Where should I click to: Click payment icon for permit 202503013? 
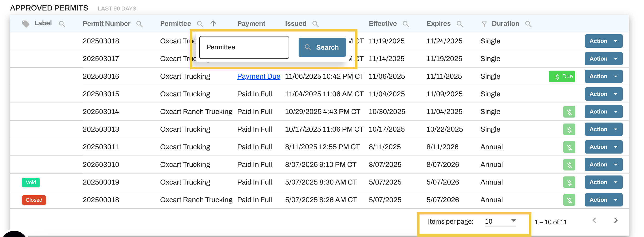tap(569, 130)
